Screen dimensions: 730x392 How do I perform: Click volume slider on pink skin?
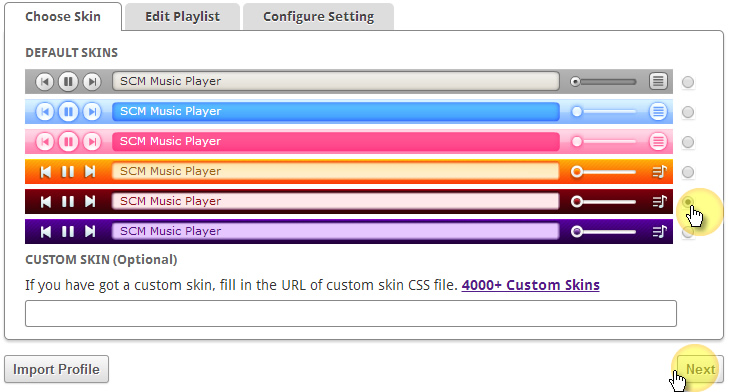[603, 142]
